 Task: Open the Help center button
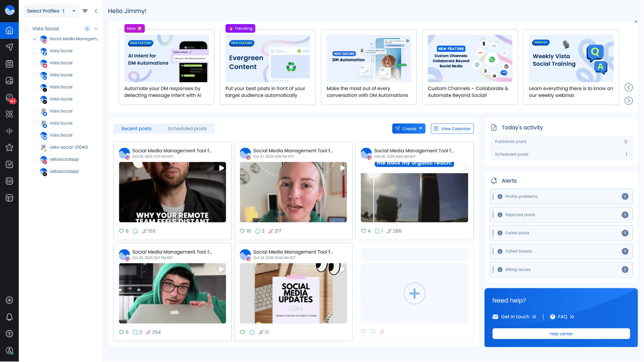[x=561, y=334]
